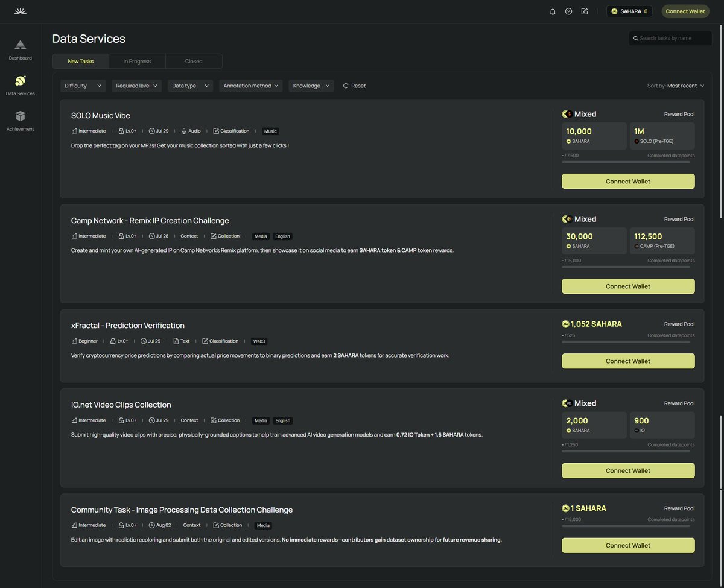Open the help question mark icon
This screenshot has width=724, height=588.
pyautogui.click(x=568, y=11)
